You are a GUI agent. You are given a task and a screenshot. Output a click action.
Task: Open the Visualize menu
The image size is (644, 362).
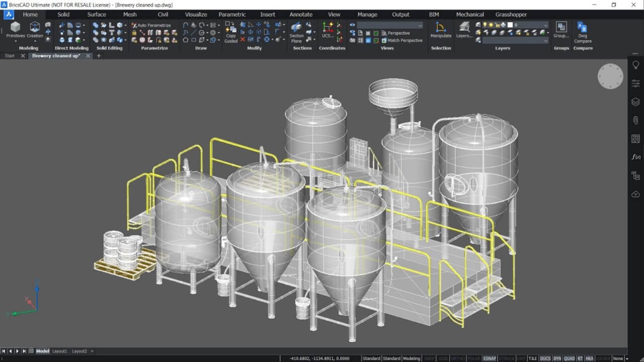click(x=195, y=14)
